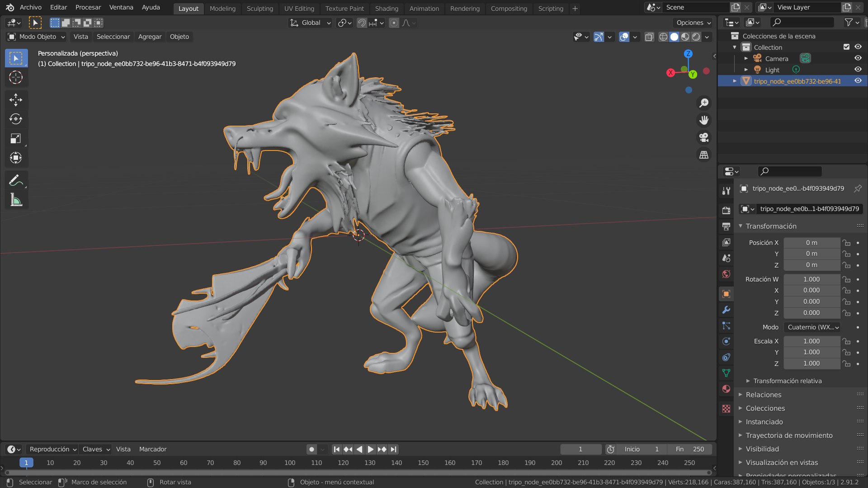Open the Modifiers wrench properties tab
Screen dimensions: 868x488
(726, 310)
